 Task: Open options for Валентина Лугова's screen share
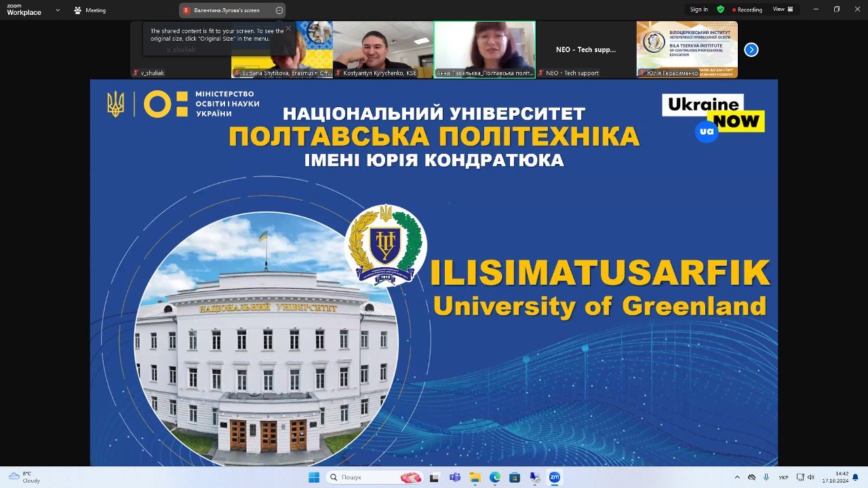coord(279,10)
